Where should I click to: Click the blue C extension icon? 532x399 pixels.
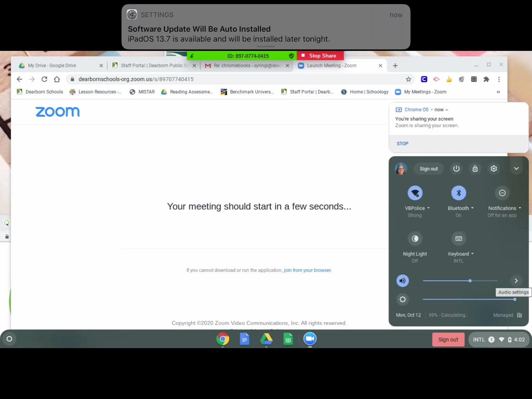coord(424,79)
